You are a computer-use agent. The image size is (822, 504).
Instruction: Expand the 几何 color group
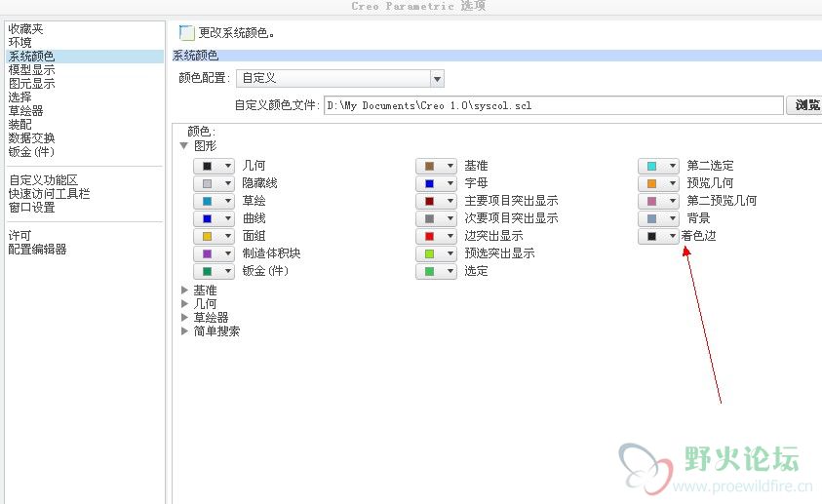184,303
